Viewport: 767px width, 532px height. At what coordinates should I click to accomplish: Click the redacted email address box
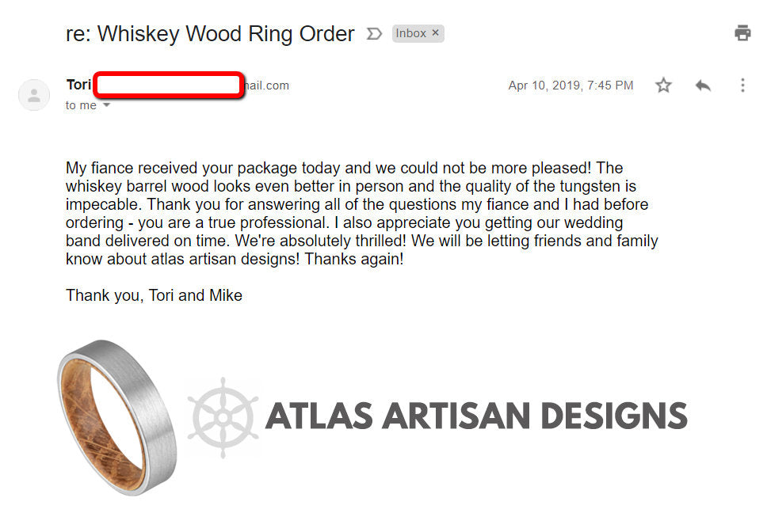pos(168,85)
